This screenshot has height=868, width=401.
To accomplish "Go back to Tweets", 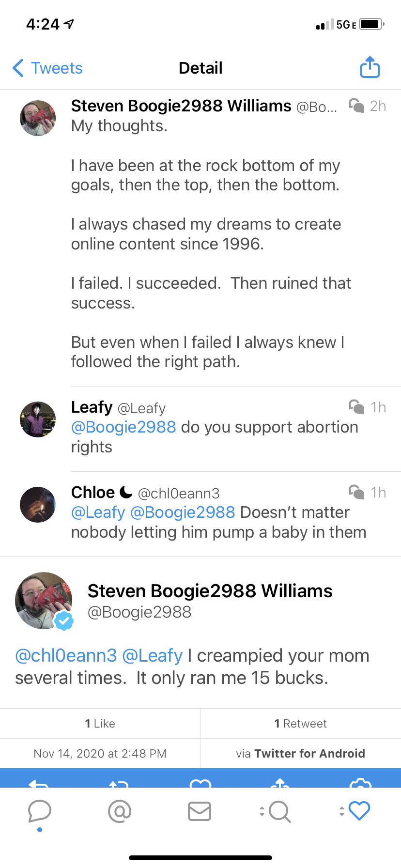I will pos(47,68).
